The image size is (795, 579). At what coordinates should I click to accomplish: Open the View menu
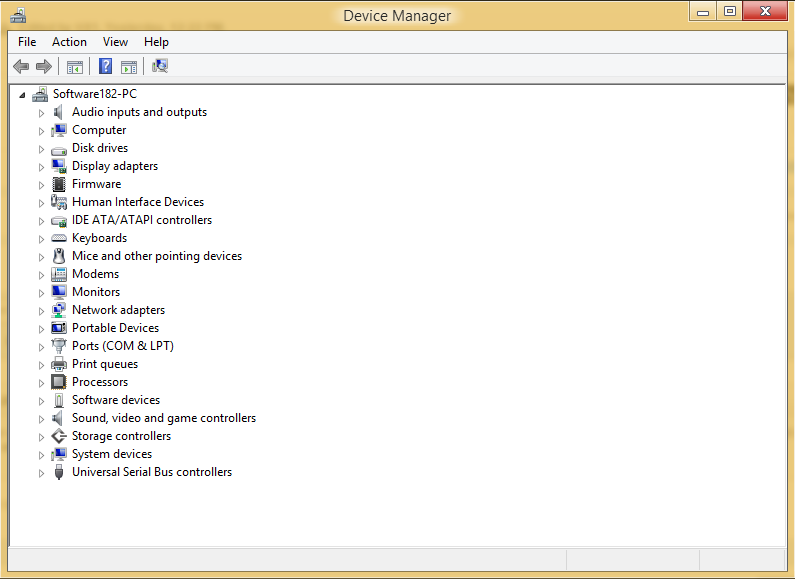(x=115, y=42)
